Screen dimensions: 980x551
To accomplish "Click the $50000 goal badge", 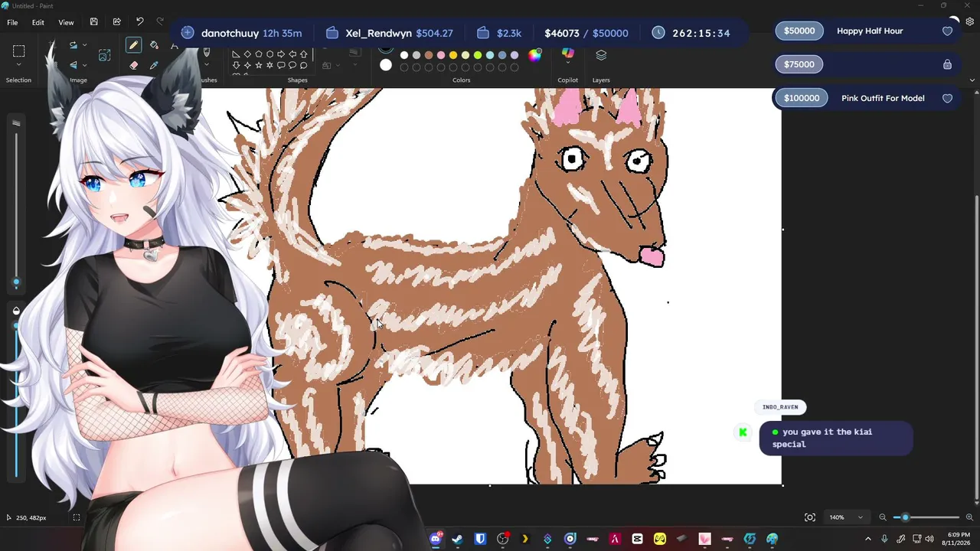I will [x=799, y=31].
